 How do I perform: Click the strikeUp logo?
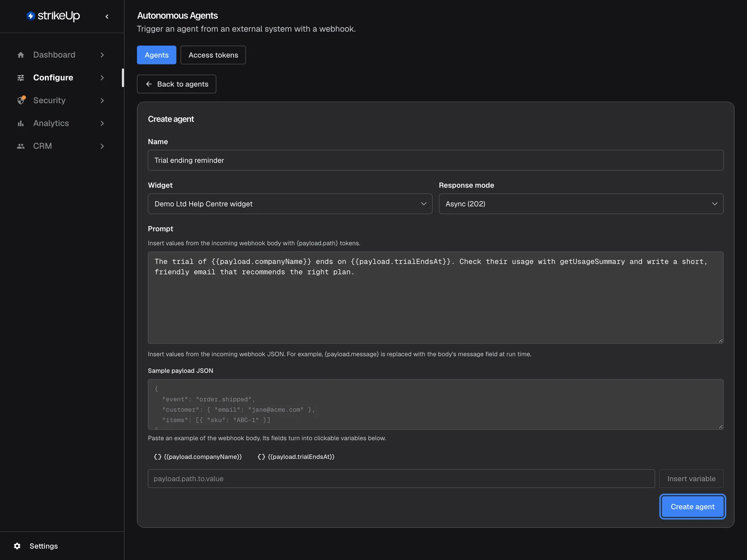(x=53, y=16)
